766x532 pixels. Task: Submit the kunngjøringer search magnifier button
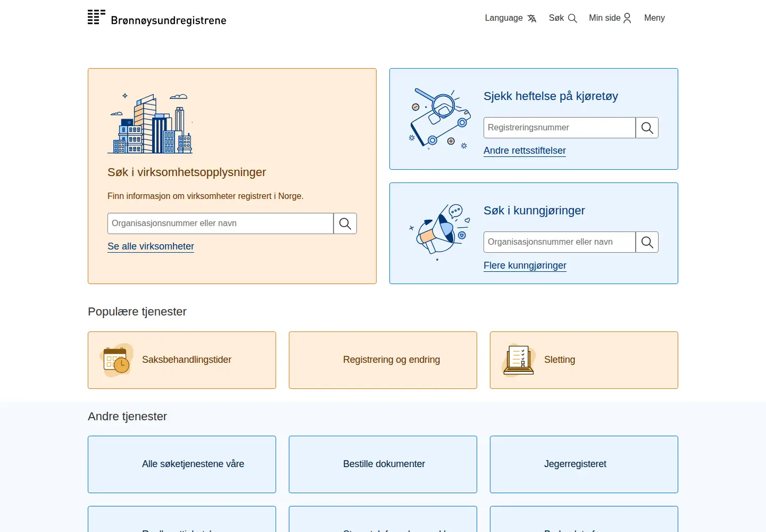click(x=647, y=242)
